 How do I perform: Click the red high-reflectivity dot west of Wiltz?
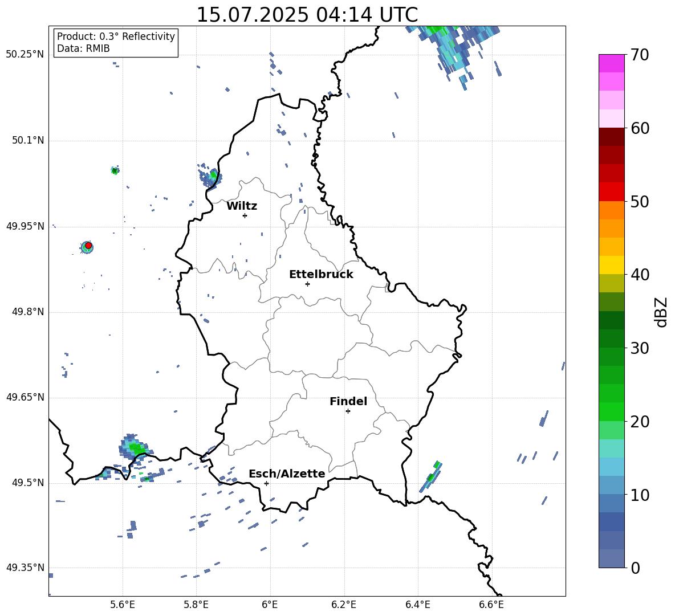tap(88, 246)
